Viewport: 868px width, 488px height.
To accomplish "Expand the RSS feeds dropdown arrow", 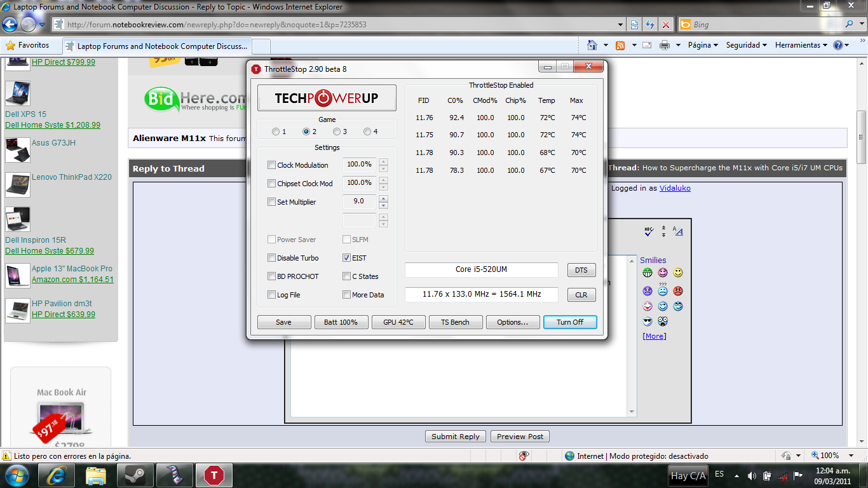I will pyautogui.click(x=633, y=45).
